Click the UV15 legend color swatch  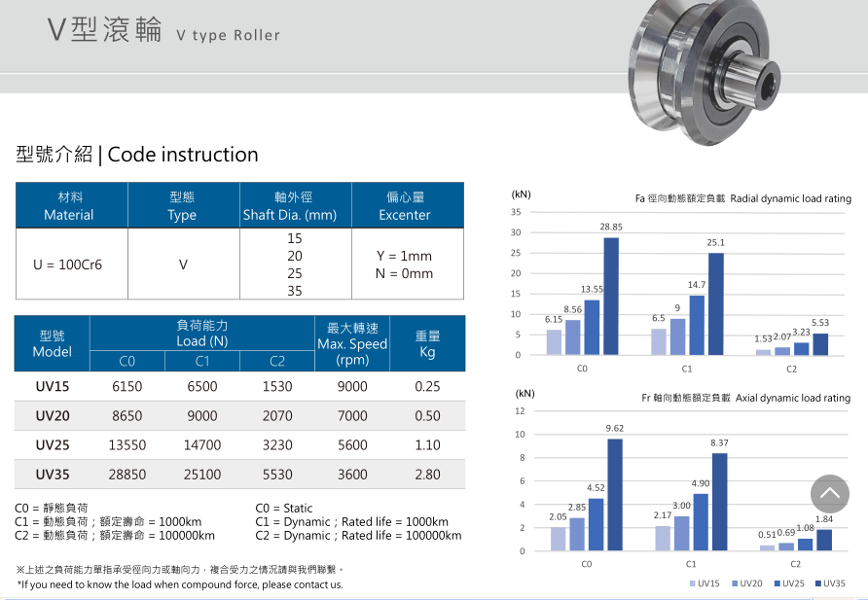tap(692, 583)
